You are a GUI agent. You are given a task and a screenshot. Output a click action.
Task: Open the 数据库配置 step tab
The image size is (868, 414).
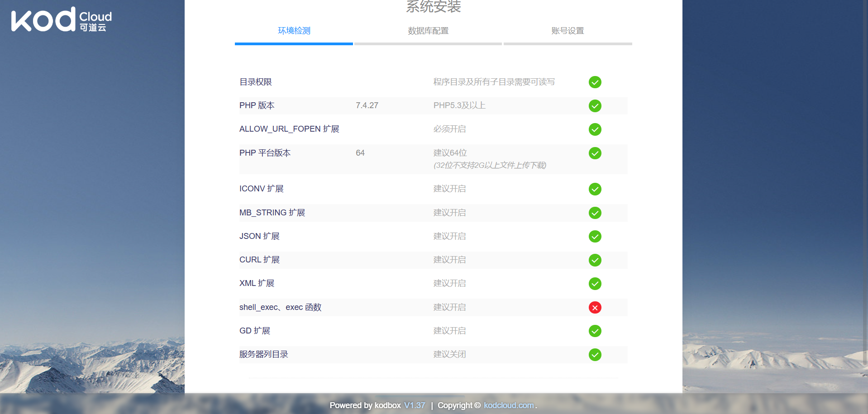coord(428,31)
